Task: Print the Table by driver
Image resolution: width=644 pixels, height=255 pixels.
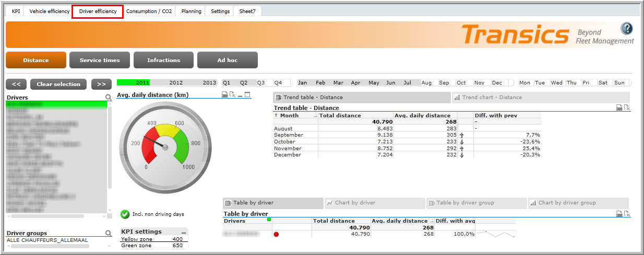Action: (x=619, y=214)
